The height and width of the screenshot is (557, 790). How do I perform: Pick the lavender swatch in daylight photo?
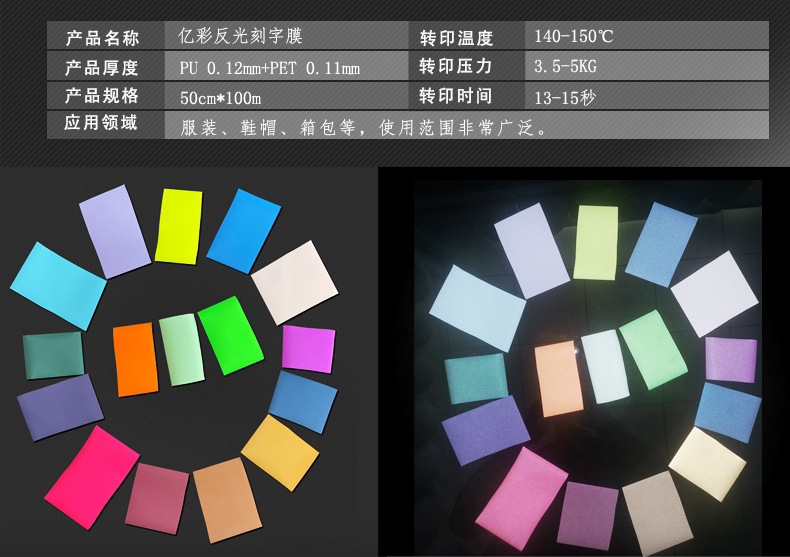pos(115,231)
